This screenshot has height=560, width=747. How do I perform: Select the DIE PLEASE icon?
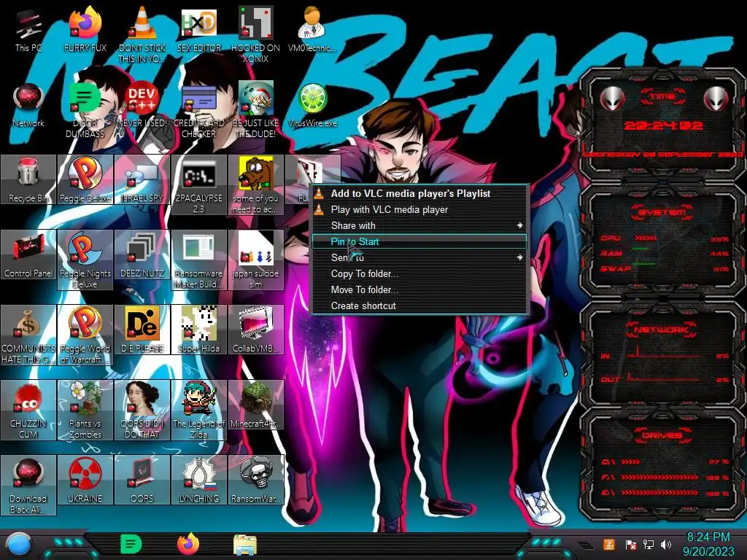pos(142,330)
